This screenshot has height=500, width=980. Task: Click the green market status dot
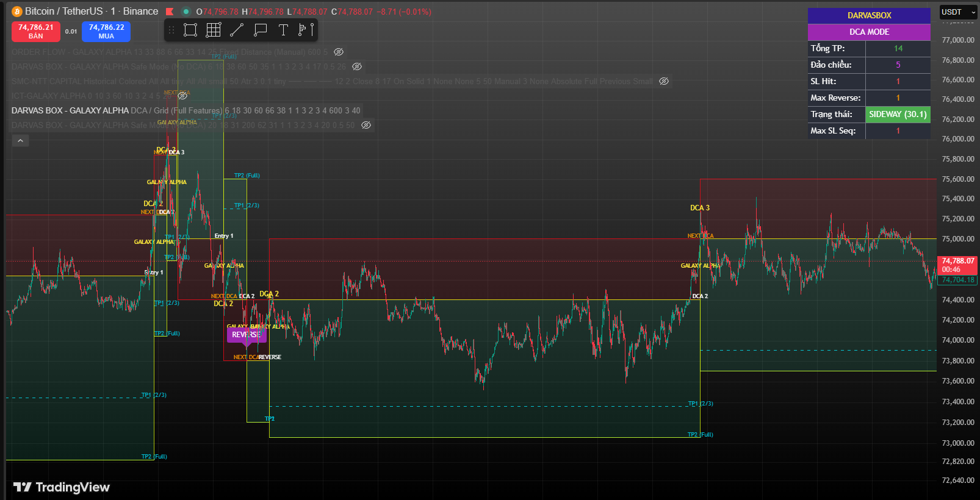pyautogui.click(x=186, y=12)
